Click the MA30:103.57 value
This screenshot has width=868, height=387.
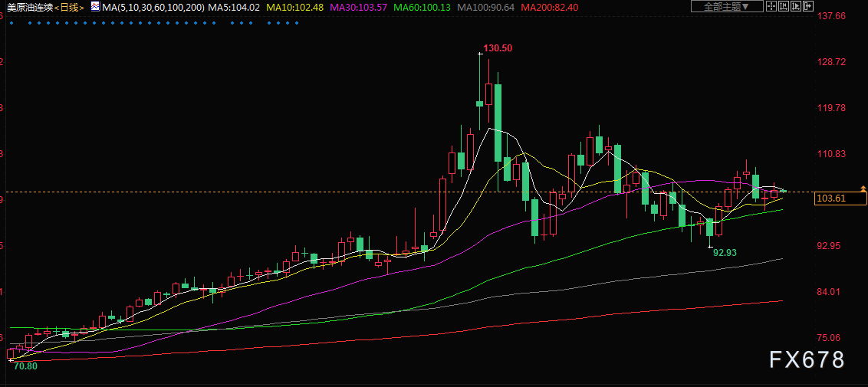click(358, 7)
